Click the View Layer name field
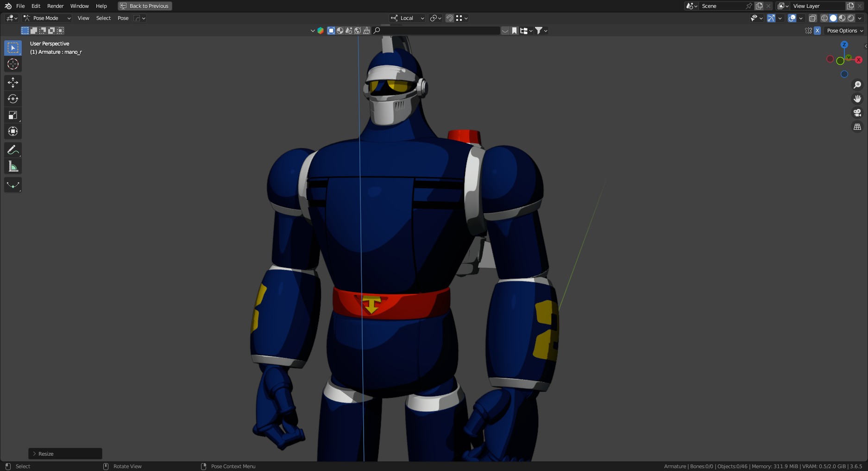 coord(818,6)
